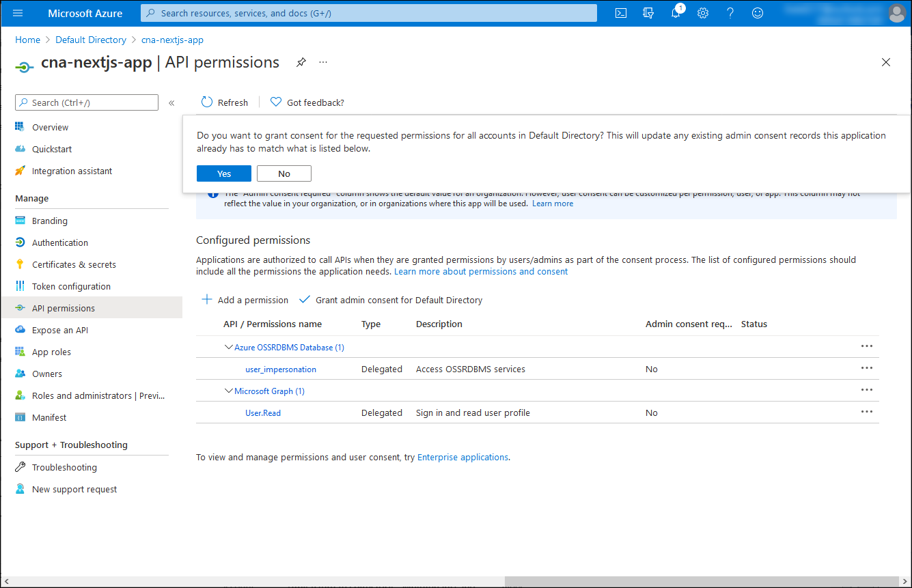Screen dimensions: 912x588
Task: Open Learn more about permissions and consent
Action: (x=481, y=271)
